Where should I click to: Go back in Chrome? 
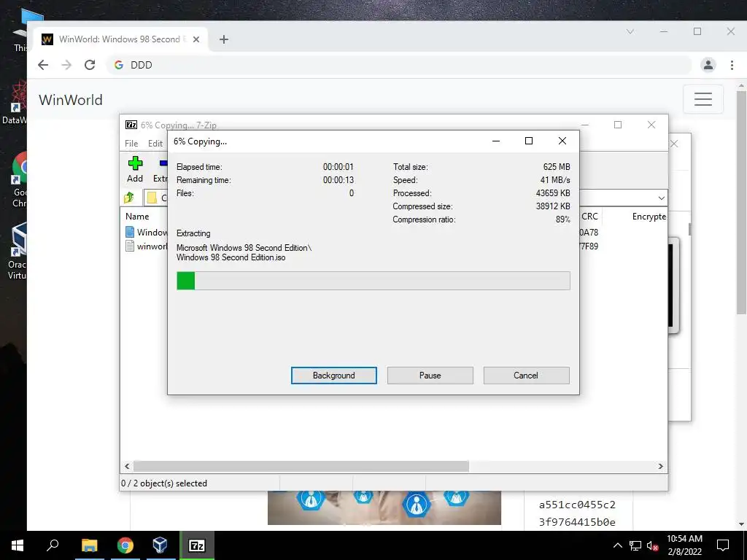click(43, 65)
